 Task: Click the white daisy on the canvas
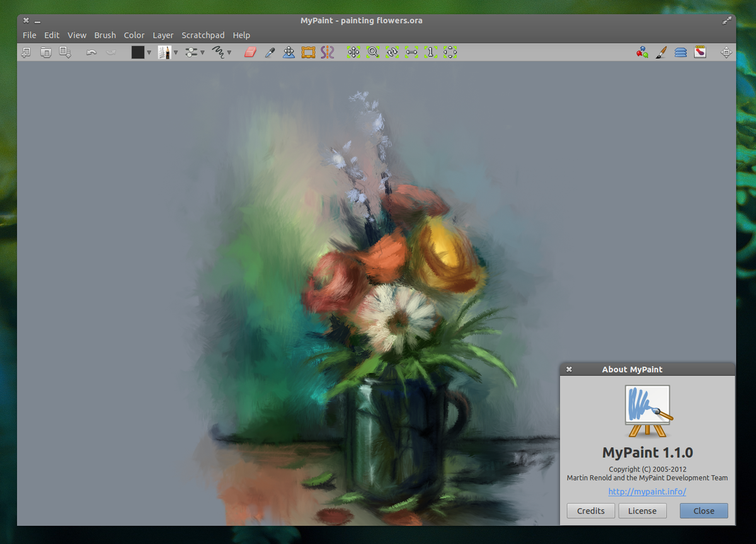click(396, 320)
